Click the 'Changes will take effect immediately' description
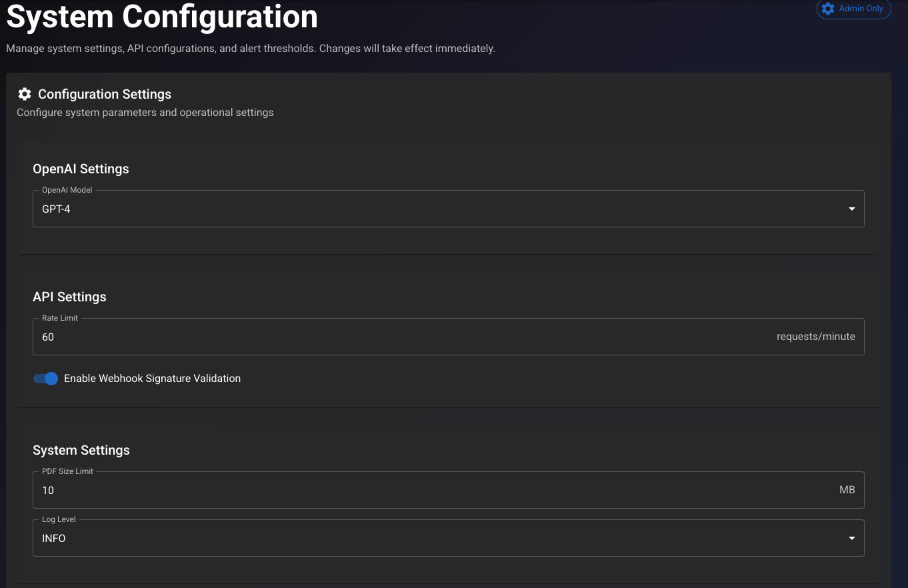908x588 pixels. click(x=407, y=49)
